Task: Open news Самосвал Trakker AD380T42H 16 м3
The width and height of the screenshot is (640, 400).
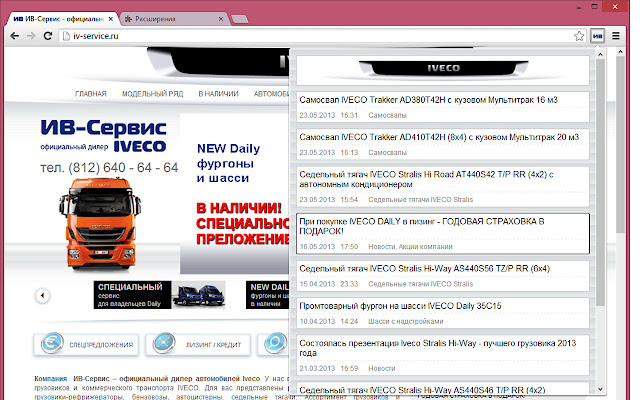Action: pyautogui.click(x=443, y=107)
